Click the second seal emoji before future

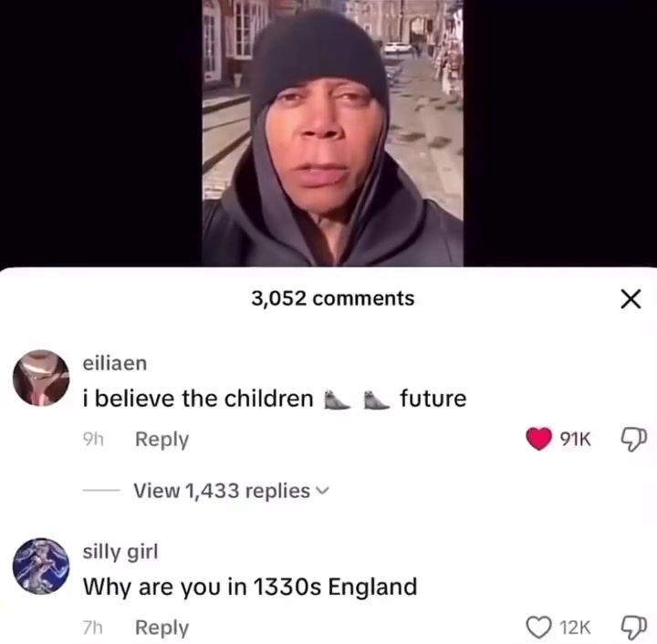[x=376, y=400]
